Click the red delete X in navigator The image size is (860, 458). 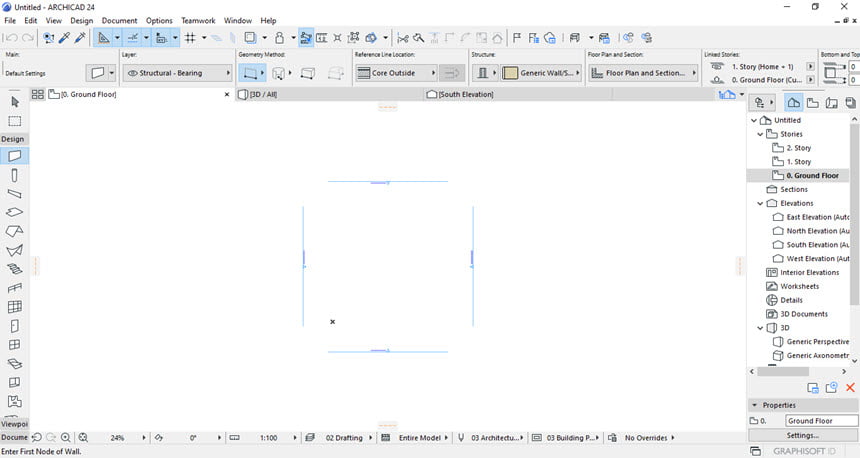(x=850, y=388)
